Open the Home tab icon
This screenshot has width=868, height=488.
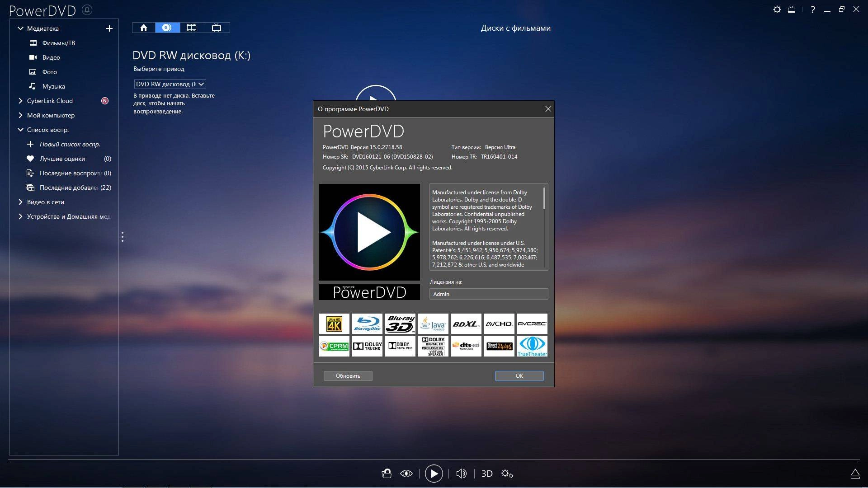[x=144, y=28]
